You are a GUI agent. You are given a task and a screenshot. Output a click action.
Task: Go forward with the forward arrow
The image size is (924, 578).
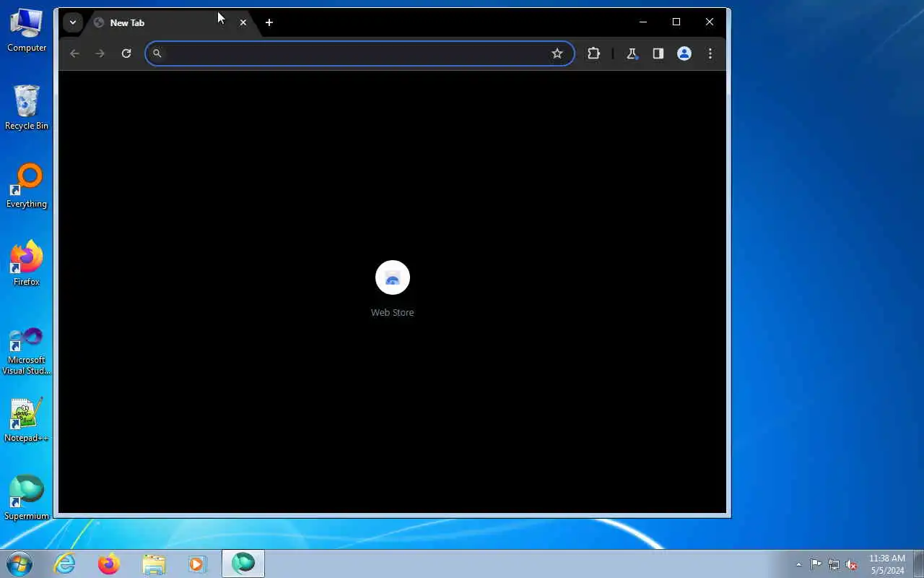100,53
